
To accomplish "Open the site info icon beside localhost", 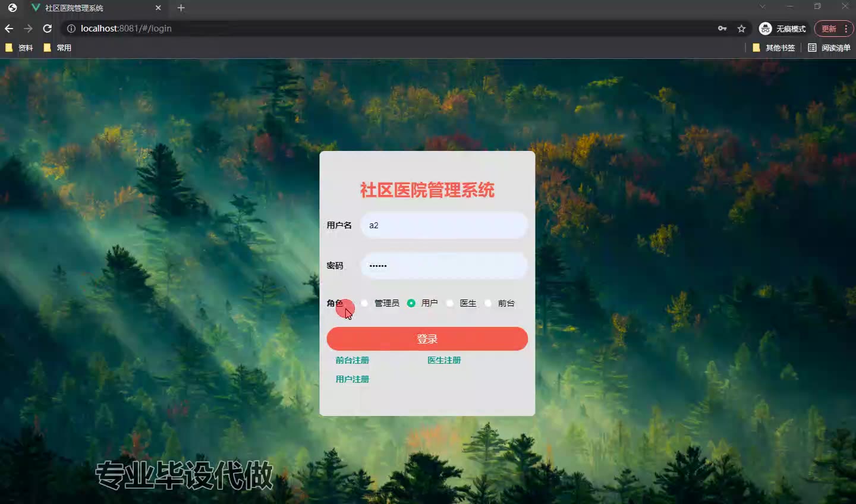I will [71, 29].
